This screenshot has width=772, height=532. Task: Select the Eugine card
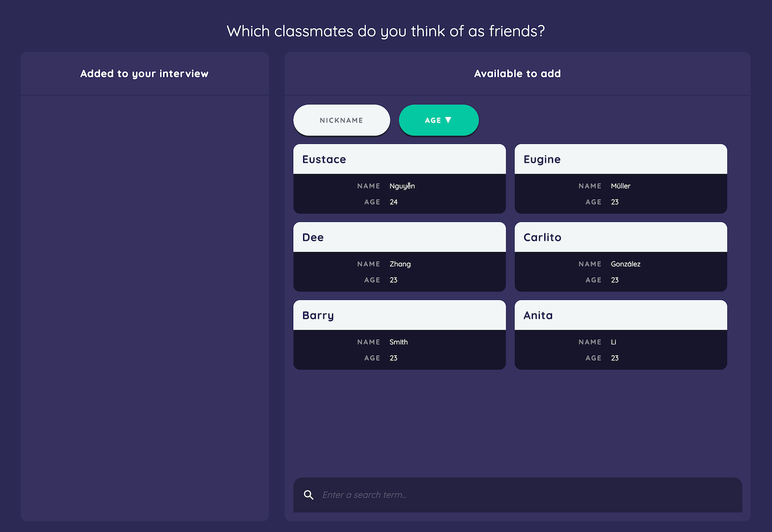(x=620, y=178)
